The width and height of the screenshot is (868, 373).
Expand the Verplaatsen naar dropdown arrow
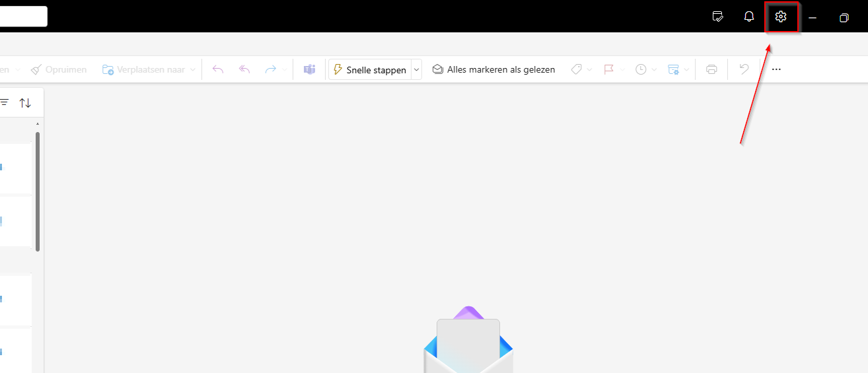coord(193,69)
